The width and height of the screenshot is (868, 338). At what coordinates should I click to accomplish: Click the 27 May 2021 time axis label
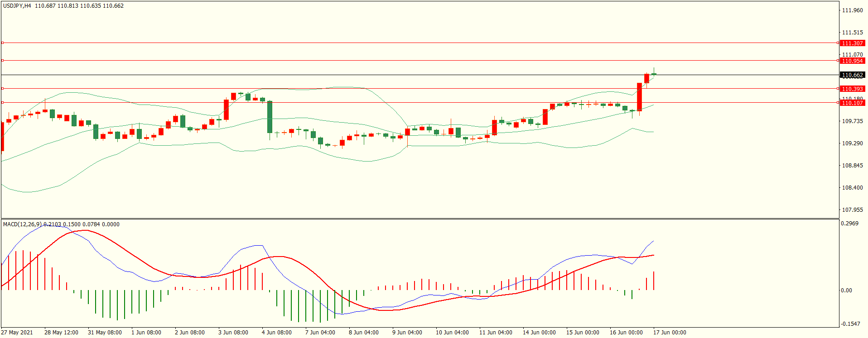pos(17,333)
